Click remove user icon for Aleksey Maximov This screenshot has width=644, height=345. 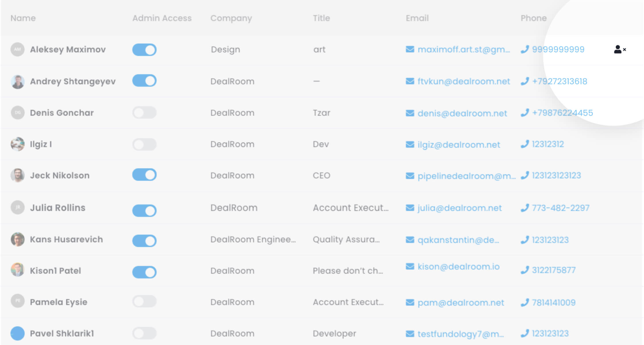619,49
